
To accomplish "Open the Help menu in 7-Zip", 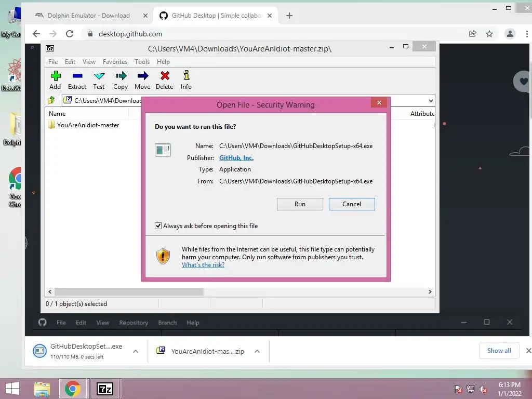I will [163, 62].
